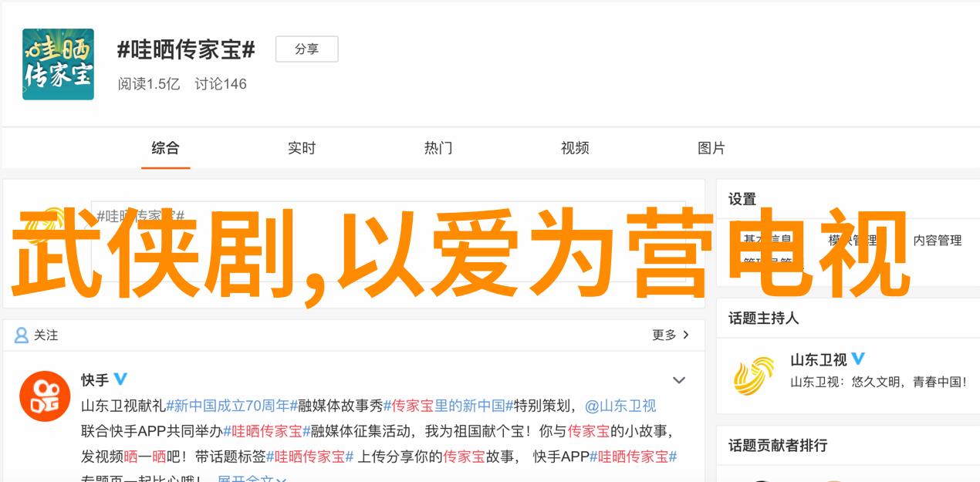Click the person icon next to 关注

point(22,335)
